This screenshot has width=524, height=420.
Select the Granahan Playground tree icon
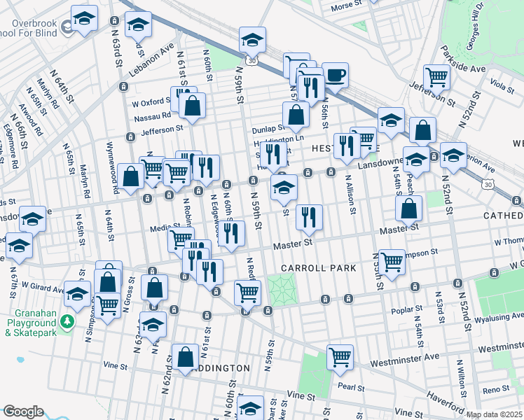(x=67, y=321)
